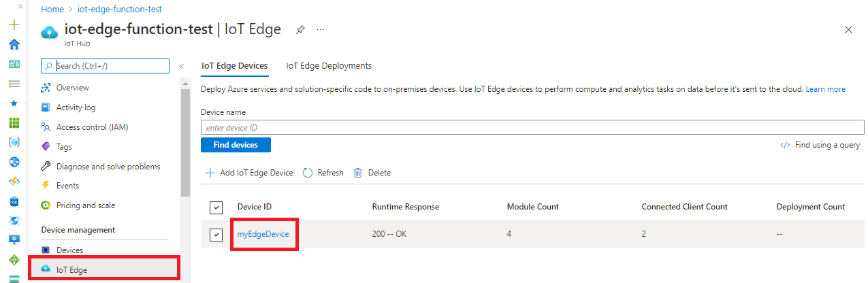The width and height of the screenshot is (868, 283).
Task: Click the Home icon in left rail
Action: point(14,44)
